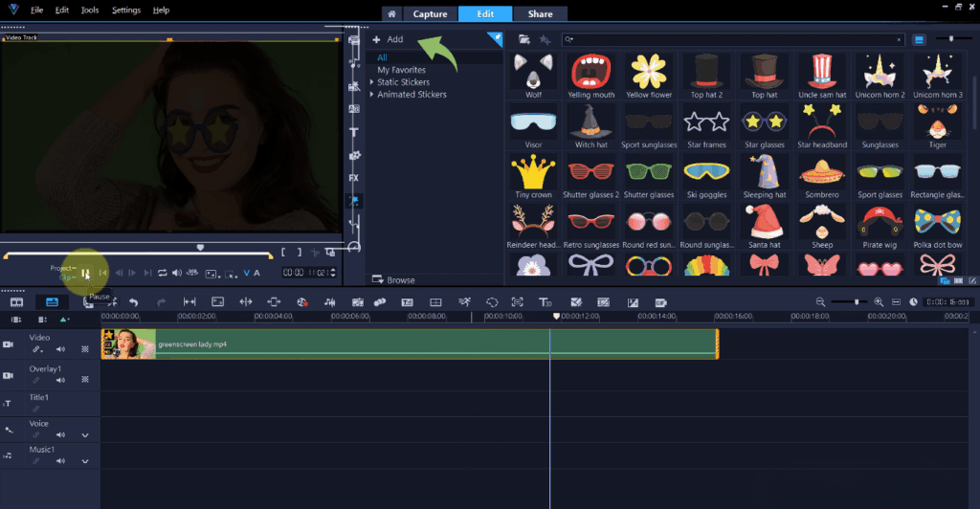Open preview volume speaker control
Image resolution: width=980 pixels, height=509 pixels.
(177, 273)
